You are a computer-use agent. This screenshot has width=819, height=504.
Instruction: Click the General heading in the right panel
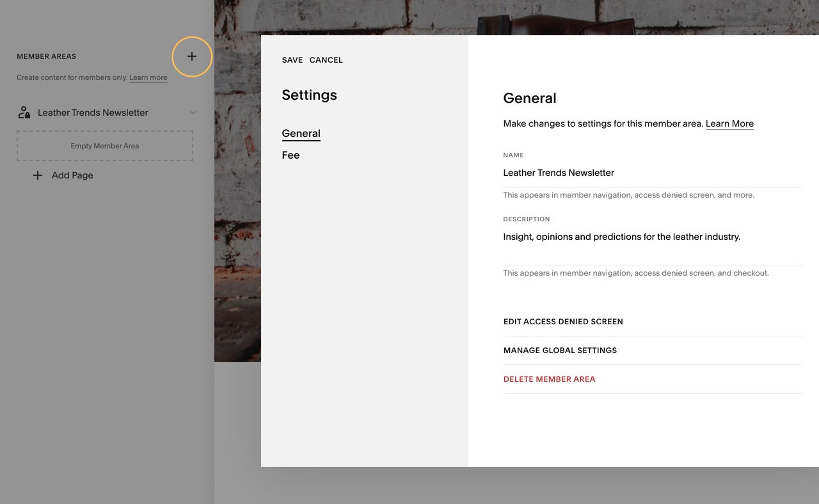[x=529, y=98]
